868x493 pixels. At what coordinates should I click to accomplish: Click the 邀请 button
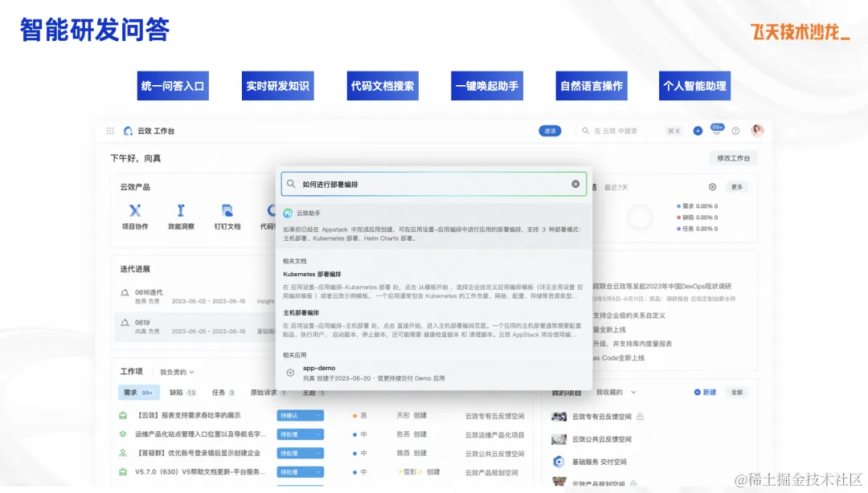(x=550, y=131)
